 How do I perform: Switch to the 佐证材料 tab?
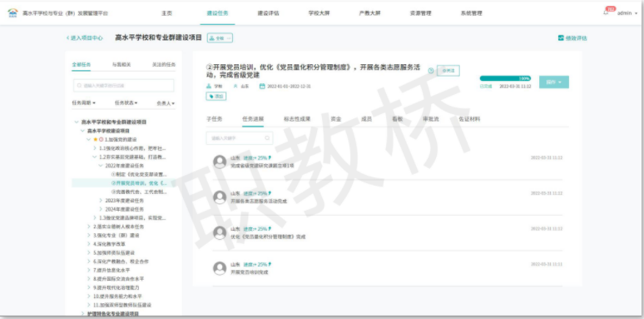pos(469,119)
